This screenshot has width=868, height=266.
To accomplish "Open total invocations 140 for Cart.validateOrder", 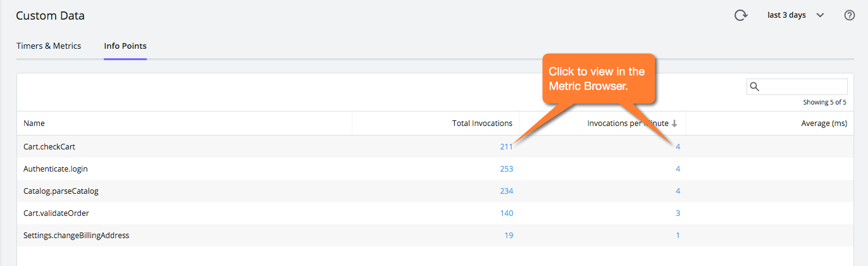I will tap(506, 213).
